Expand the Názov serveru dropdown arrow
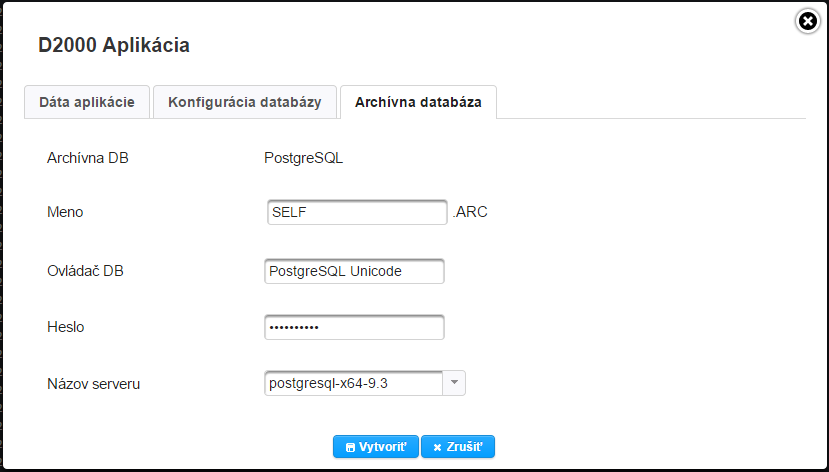Image resolution: width=829 pixels, height=472 pixels. point(454,383)
